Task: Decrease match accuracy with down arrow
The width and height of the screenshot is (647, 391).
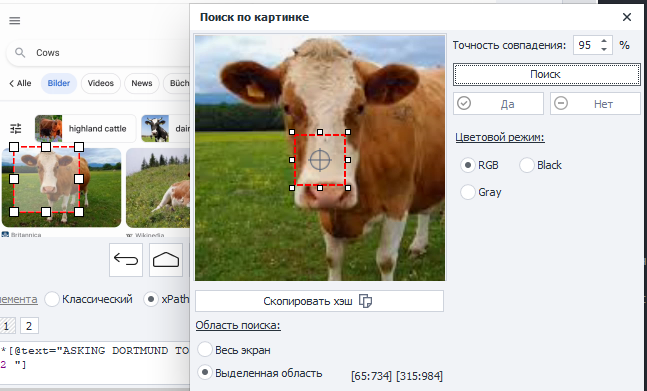Action: coord(604,49)
